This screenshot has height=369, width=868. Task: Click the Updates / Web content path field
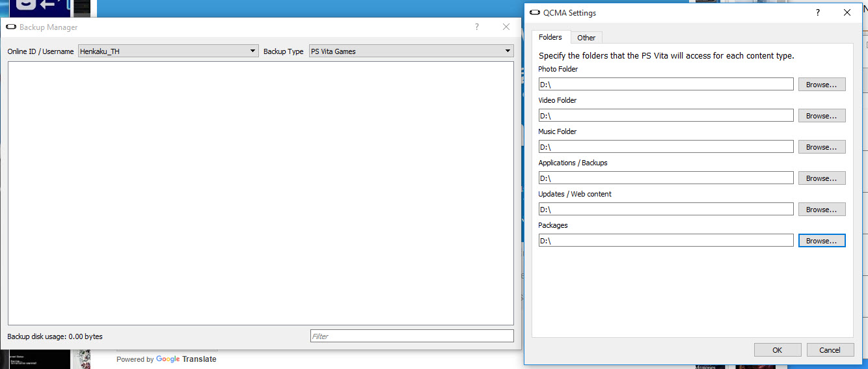click(666, 210)
